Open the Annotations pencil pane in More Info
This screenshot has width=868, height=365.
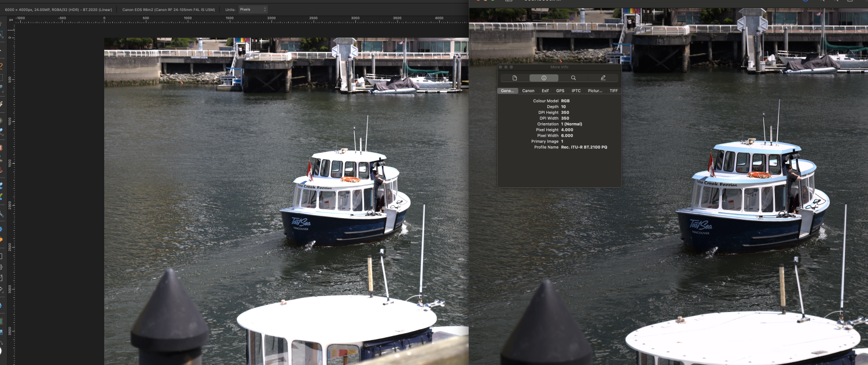[x=602, y=78]
